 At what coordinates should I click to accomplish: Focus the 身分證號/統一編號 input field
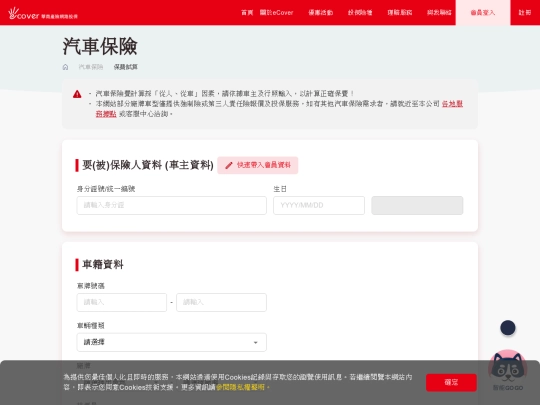pos(172,205)
